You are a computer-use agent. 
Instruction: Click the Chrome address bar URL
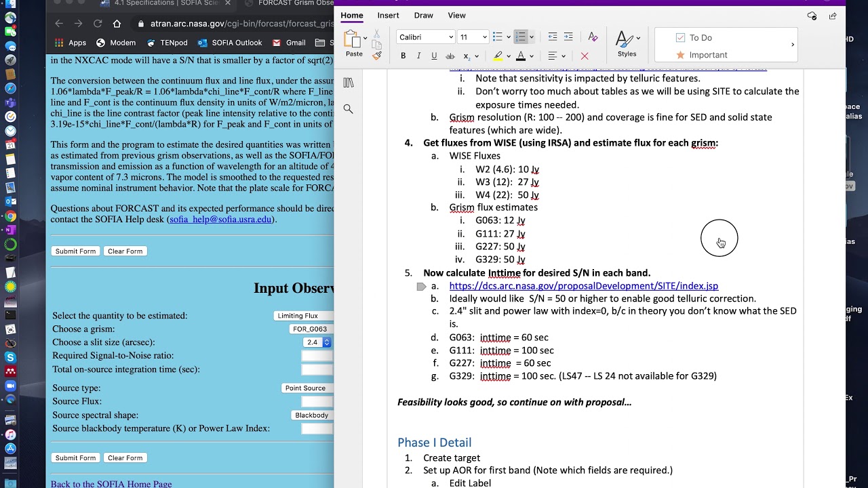pyautogui.click(x=242, y=24)
